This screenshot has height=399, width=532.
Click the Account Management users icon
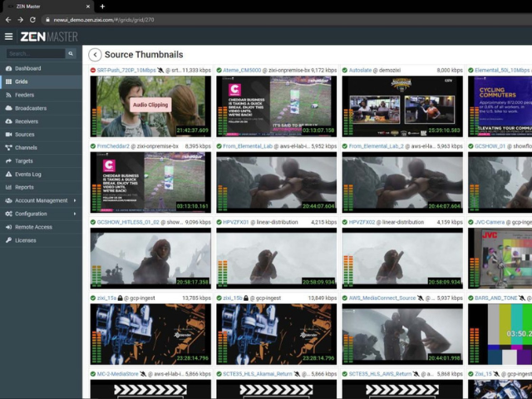(9, 200)
